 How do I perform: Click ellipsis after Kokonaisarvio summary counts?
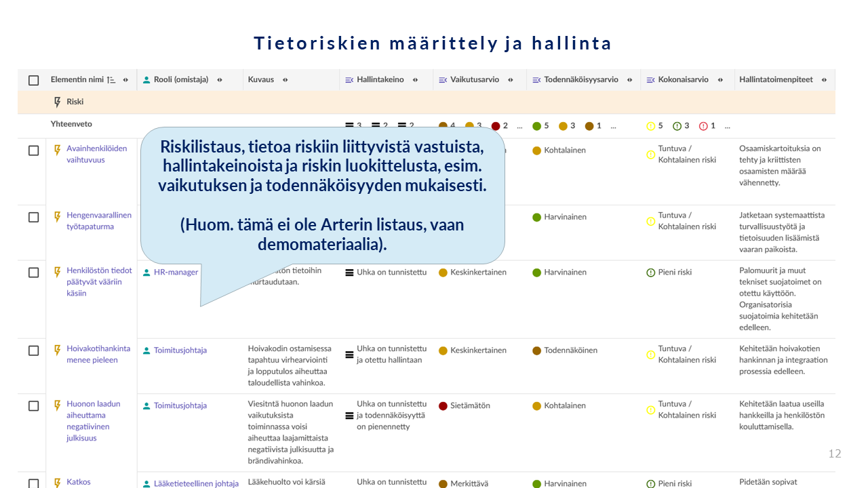[x=728, y=126]
